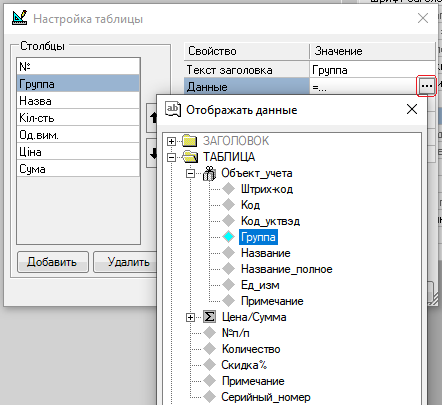Click the ellipsis button in Данные row

click(426, 86)
